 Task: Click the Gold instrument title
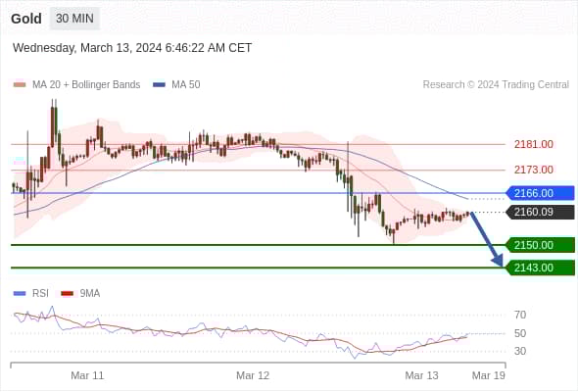tap(26, 19)
